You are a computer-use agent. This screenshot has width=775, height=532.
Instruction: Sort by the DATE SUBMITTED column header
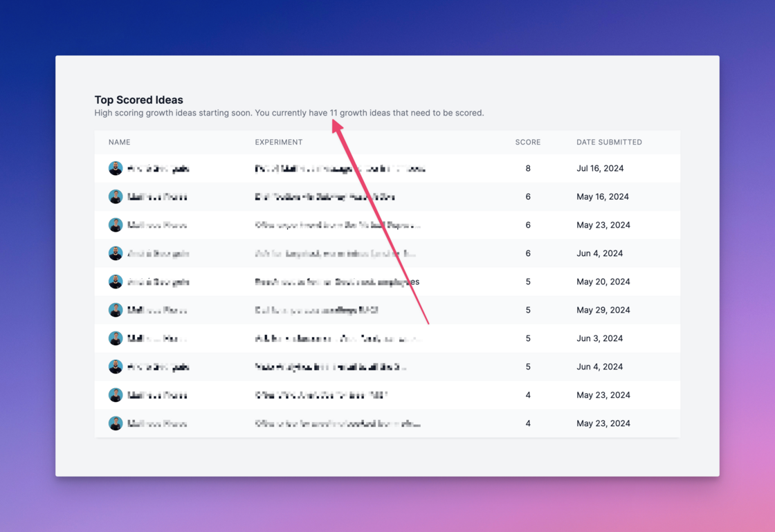609,143
